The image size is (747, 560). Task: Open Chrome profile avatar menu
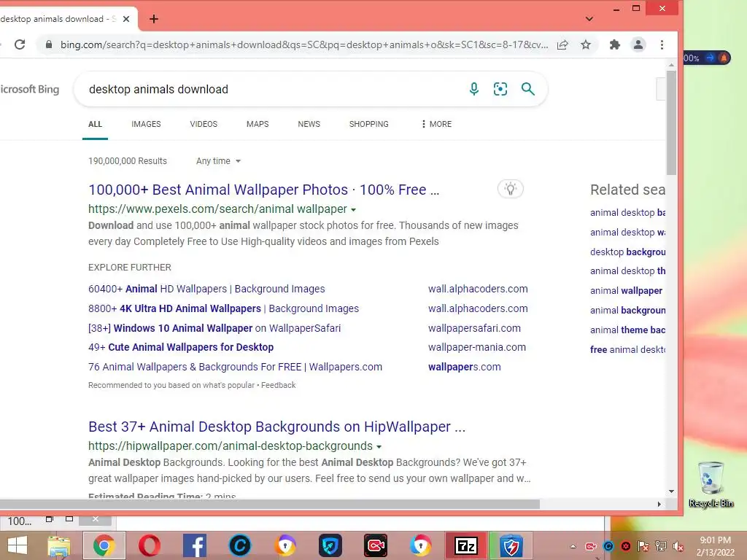[638, 44]
